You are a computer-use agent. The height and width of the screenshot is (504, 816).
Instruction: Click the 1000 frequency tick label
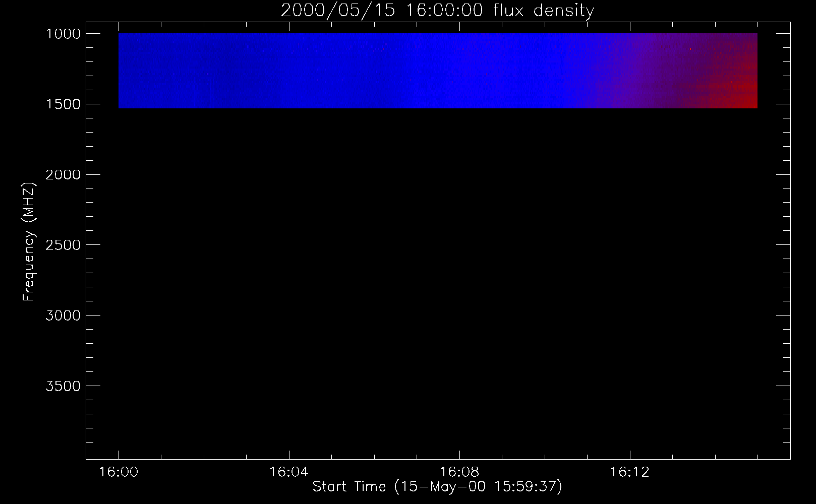[63, 34]
